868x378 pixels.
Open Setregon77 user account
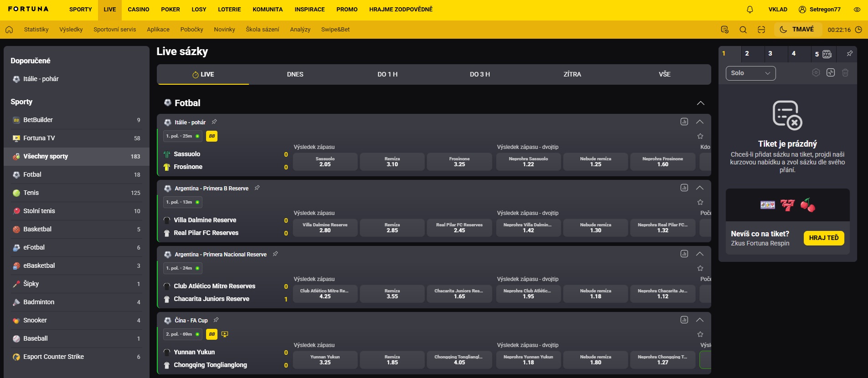[820, 10]
